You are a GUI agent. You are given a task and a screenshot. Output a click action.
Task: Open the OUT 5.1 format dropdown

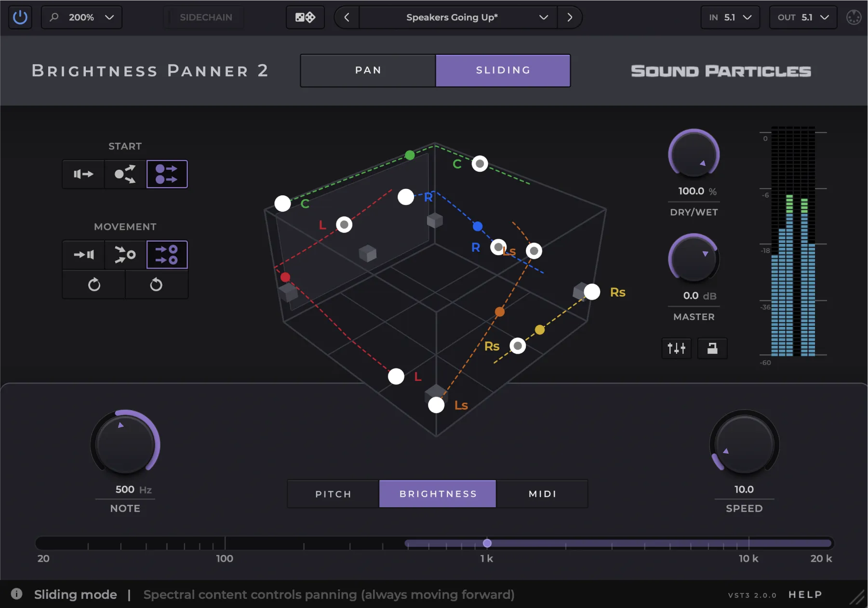[803, 17]
